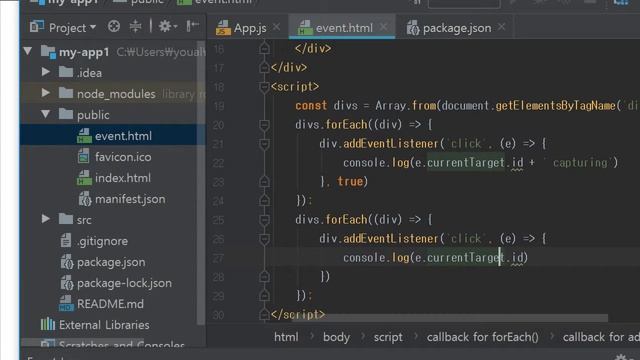This screenshot has height=360, width=640.
Task: Close the App.js tab
Action: pyautogui.click(x=276, y=27)
